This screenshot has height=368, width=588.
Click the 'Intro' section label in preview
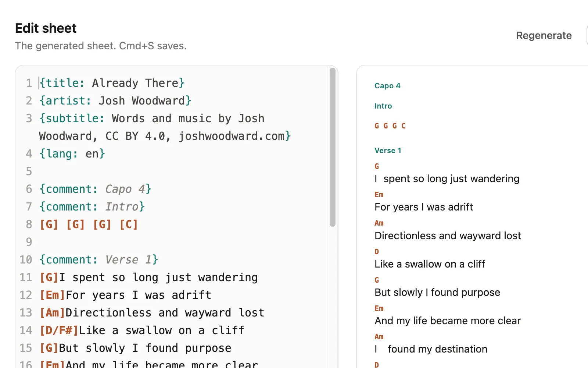tap(383, 106)
